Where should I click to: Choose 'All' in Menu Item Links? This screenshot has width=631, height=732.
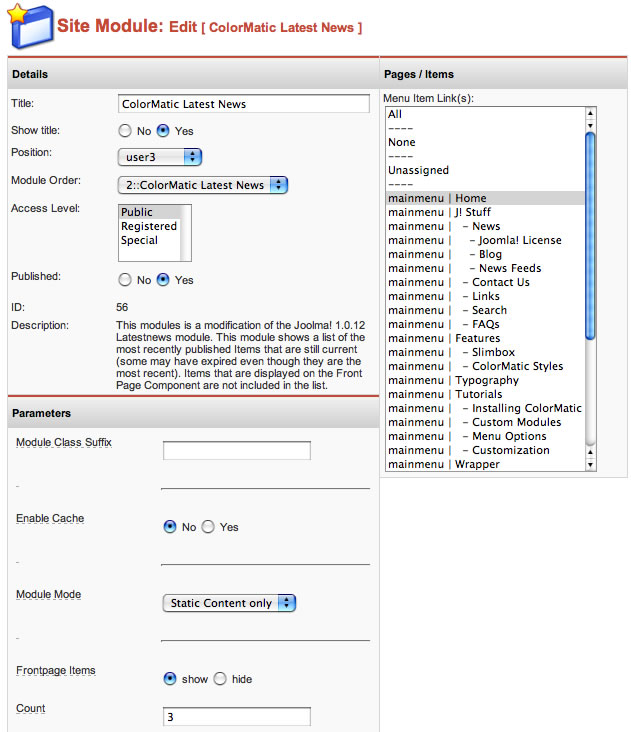(395, 114)
